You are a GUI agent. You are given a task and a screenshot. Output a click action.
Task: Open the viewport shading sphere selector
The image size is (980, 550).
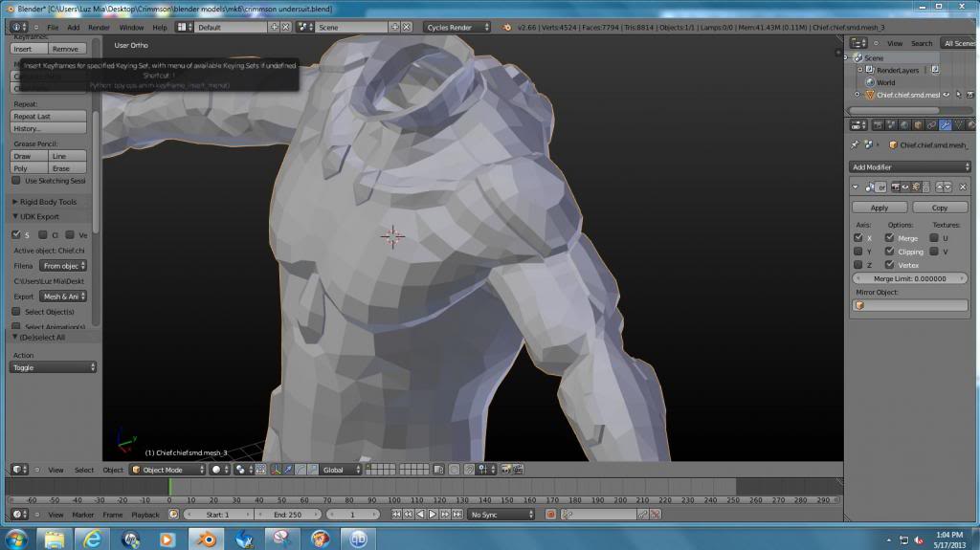(x=219, y=470)
